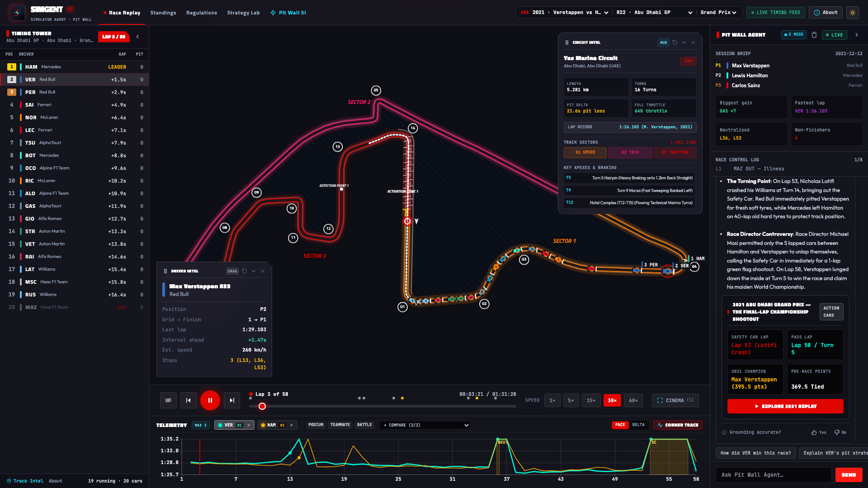868x488 pixels.
Task: Click the Driver Intel drag handle
Action: point(165,271)
